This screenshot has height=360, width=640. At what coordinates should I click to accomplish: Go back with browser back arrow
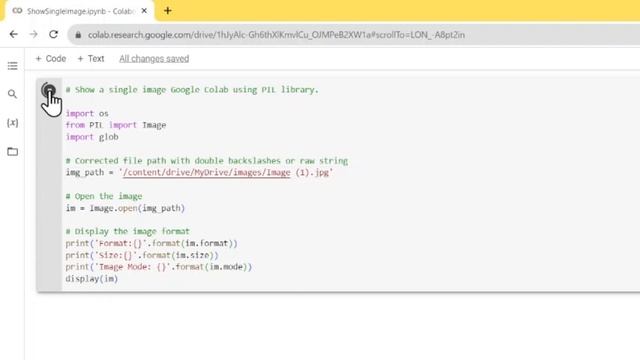tap(13, 35)
